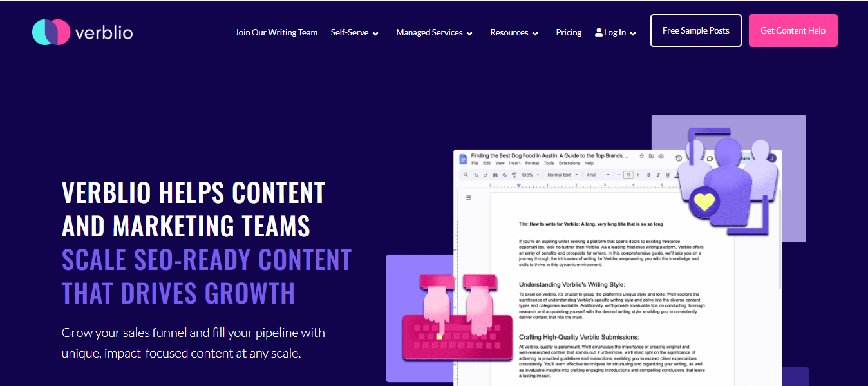Open the Format menu in the document

click(532, 163)
